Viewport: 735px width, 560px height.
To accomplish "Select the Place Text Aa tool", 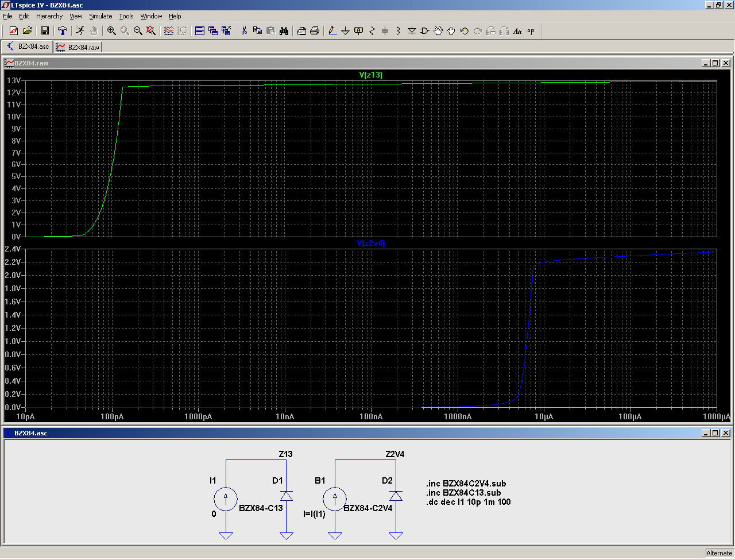I will (517, 31).
